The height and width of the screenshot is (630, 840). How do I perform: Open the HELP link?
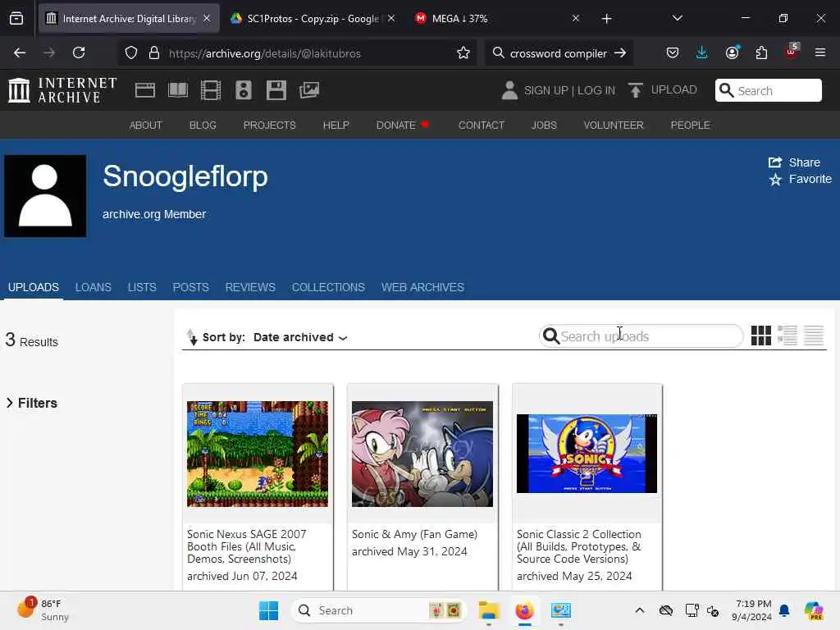336,126
